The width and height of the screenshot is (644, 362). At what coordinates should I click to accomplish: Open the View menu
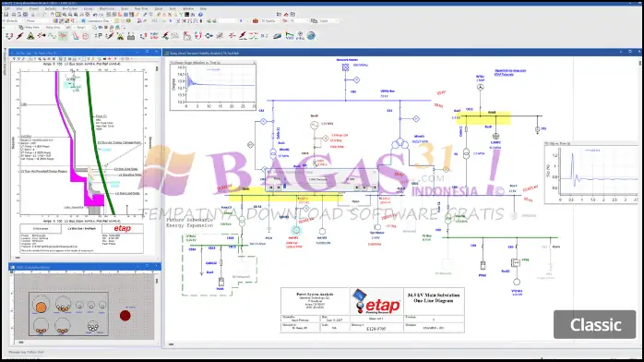(19, 8)
